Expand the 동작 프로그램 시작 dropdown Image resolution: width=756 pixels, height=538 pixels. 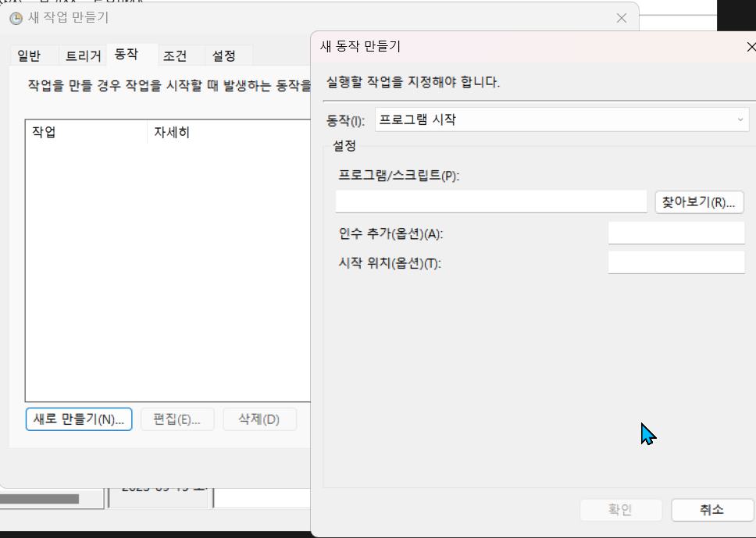(x=562, y=119)
